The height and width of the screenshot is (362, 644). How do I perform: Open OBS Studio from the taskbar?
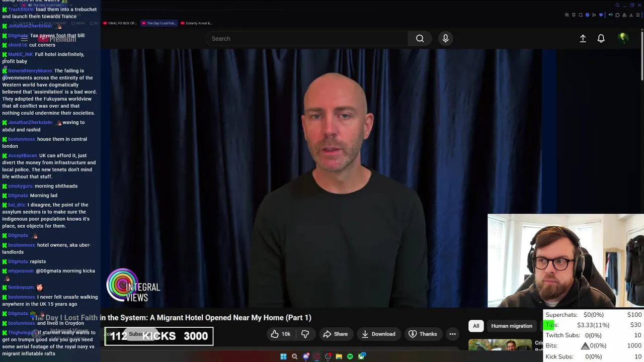(x=328, y=356)
